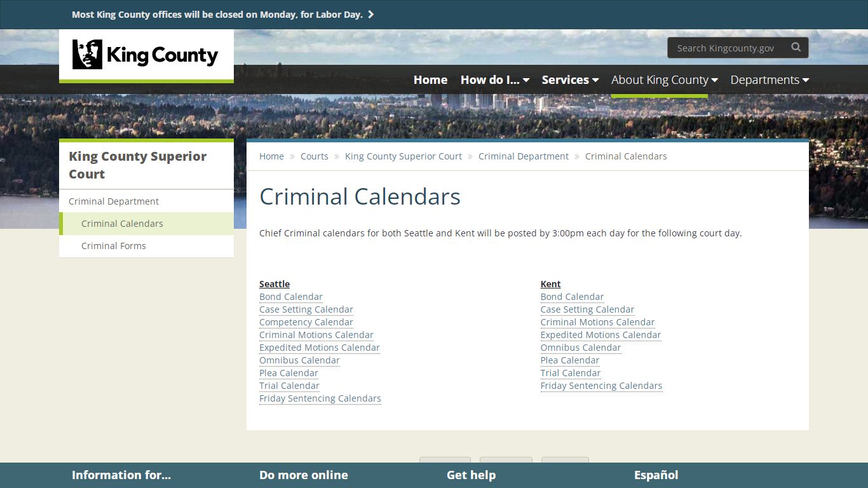Open Kent Expedited Motions Calendar
The image size is (868, 488).
600,335
